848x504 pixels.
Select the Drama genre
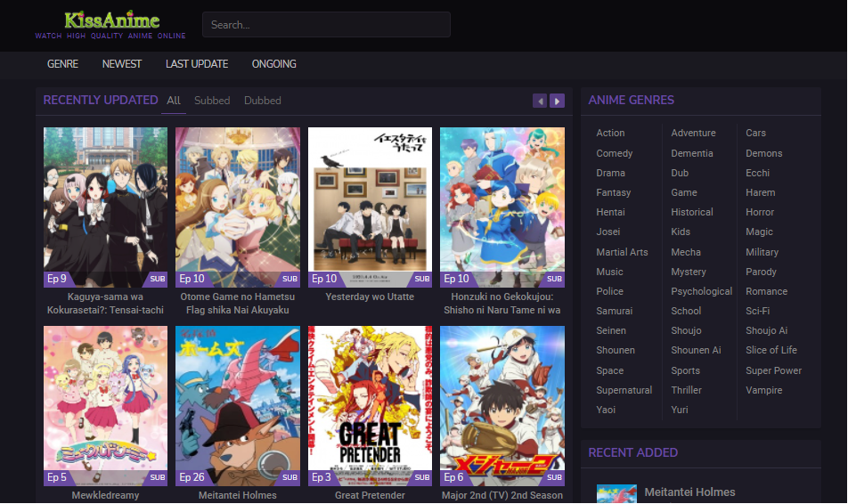[610, 173]
